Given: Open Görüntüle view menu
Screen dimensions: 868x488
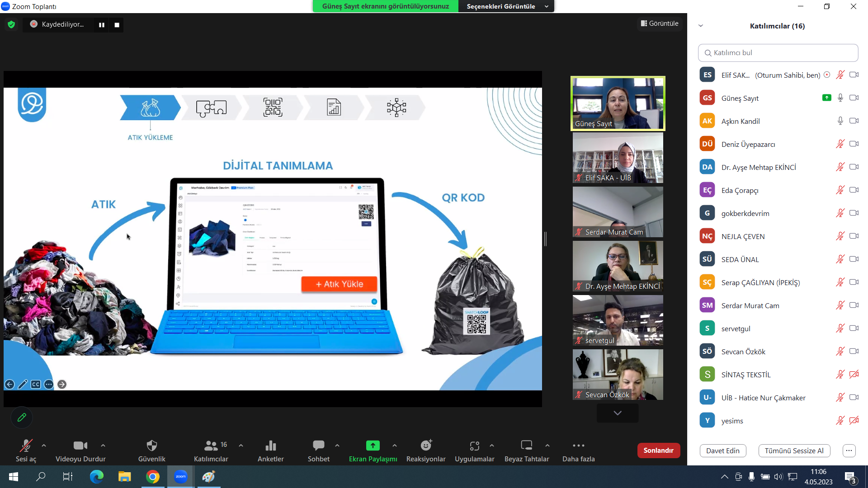Looking at the screenshot, I should pos(660,23).
